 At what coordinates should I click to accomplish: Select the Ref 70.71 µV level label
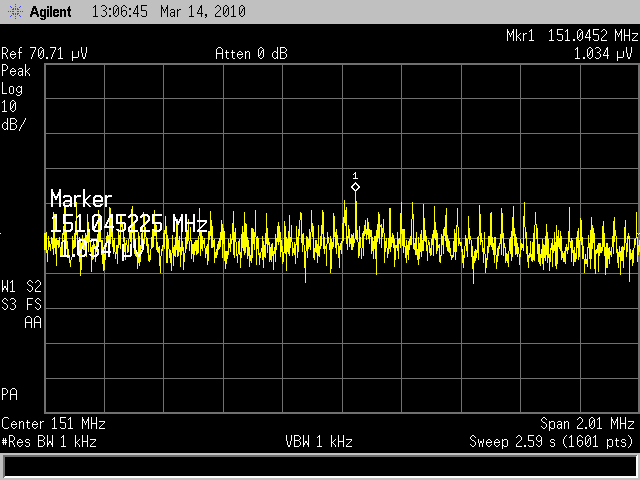(x=45, y=53)
